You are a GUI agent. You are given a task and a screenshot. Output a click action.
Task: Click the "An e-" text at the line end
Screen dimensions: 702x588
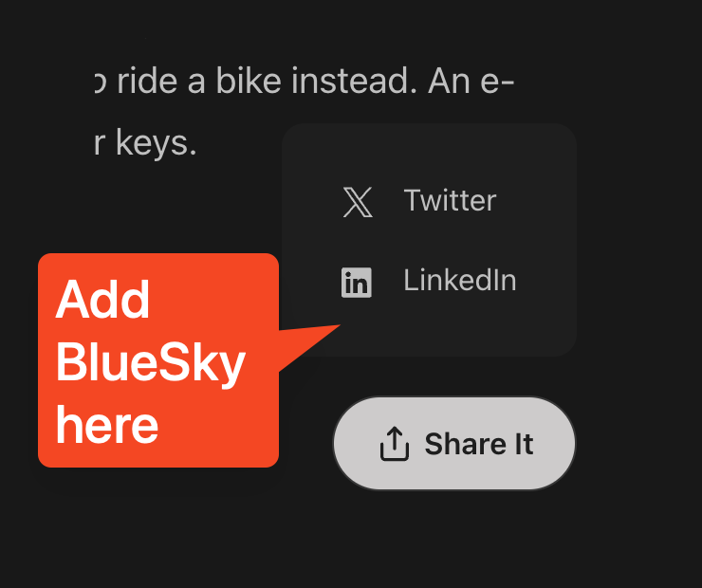471,82
